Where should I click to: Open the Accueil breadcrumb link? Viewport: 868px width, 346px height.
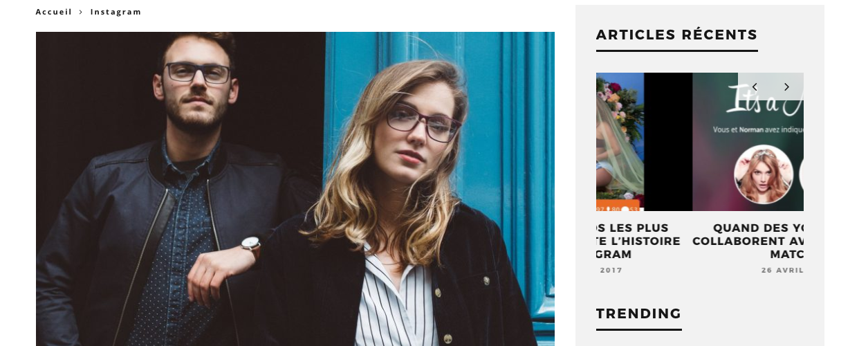[x=54, y=12]
